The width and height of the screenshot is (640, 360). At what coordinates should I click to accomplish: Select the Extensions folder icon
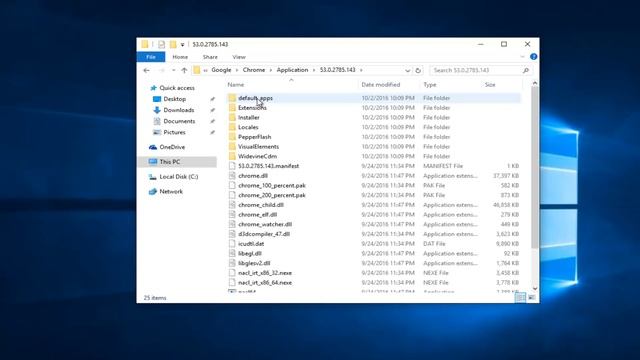232,108
